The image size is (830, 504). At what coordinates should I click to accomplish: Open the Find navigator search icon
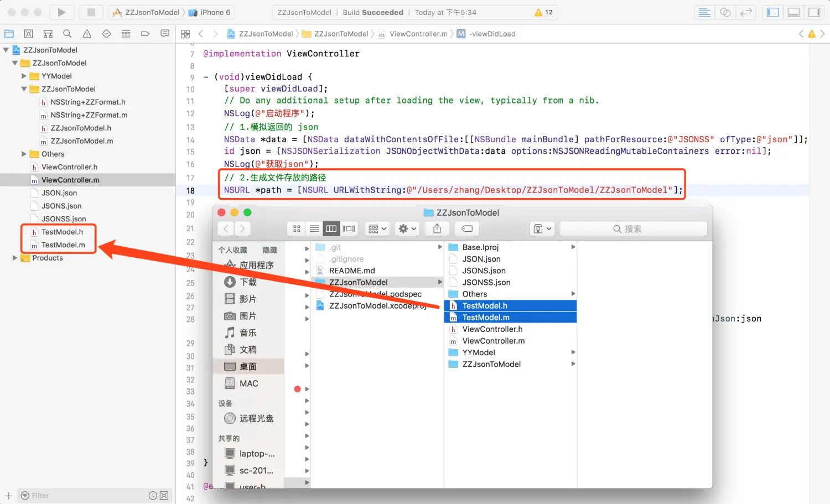(x=68, y=34)
